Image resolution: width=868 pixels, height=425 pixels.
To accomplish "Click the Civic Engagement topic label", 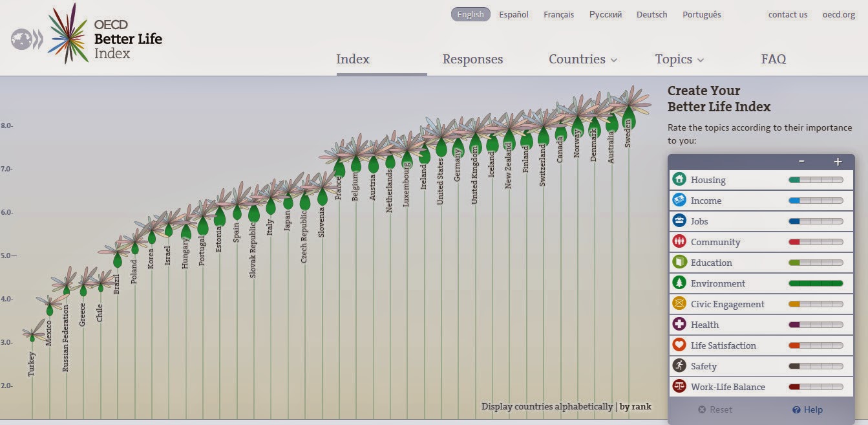I will coord(728,304).
